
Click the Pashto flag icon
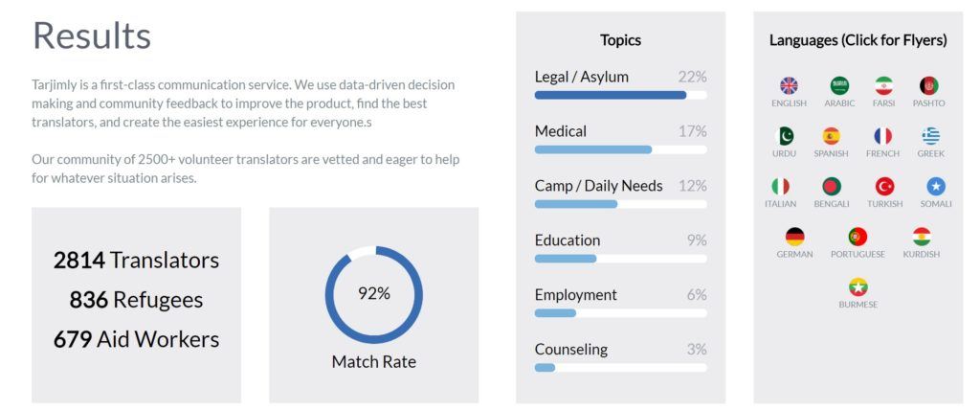[928, 86]
